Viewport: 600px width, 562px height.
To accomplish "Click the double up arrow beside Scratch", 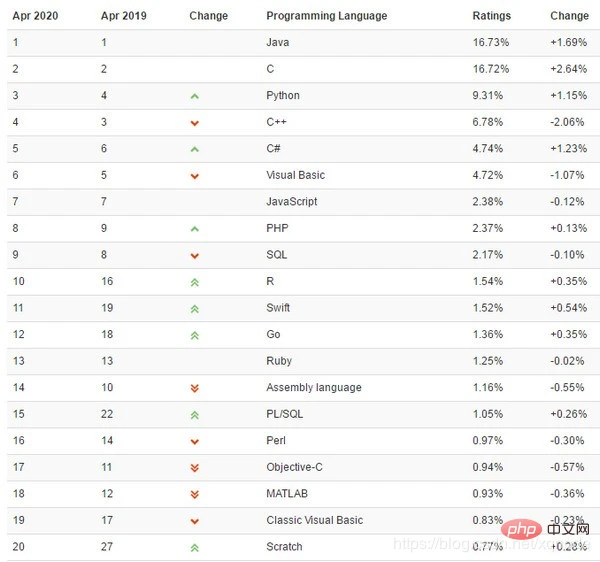I will pyautogui.click(x=195, y=547).
